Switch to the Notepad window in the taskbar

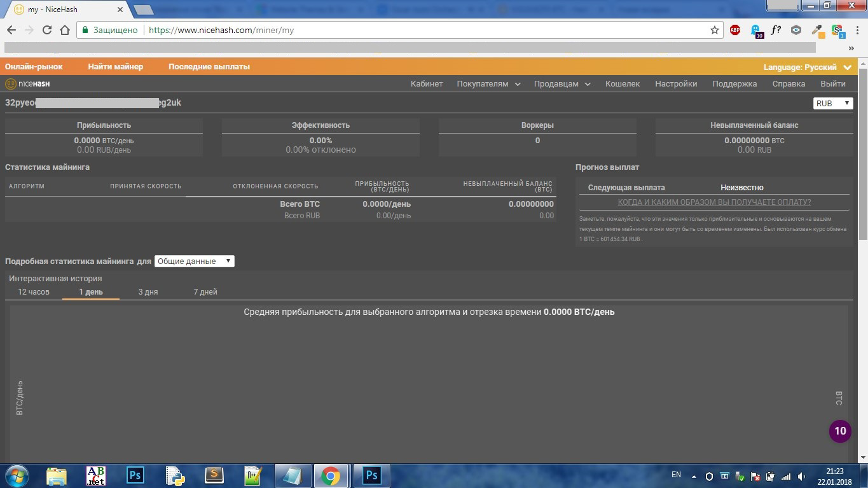[293, 475]
